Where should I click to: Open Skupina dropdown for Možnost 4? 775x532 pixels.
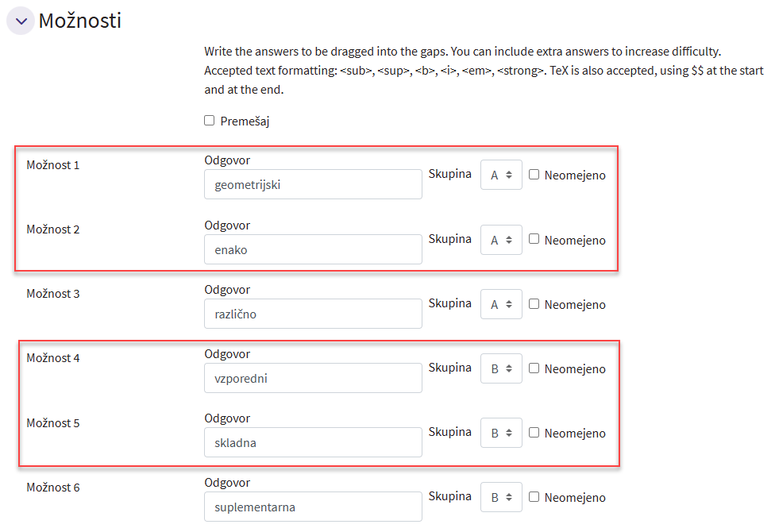(501, 368)
